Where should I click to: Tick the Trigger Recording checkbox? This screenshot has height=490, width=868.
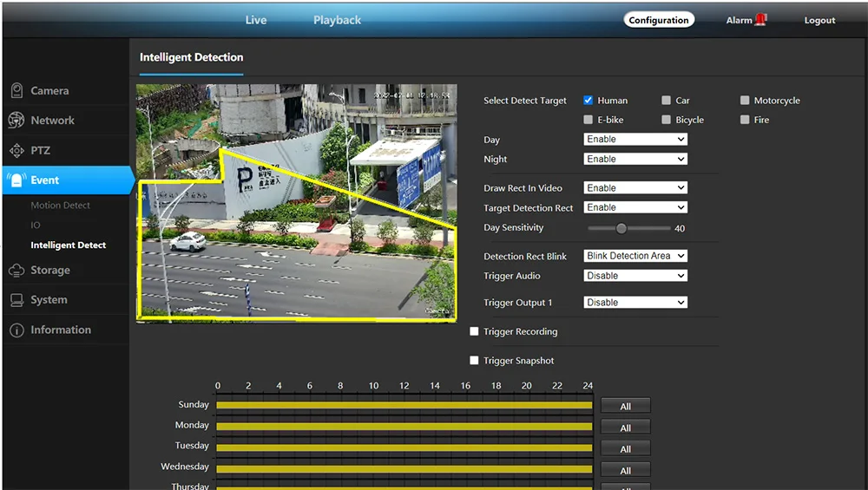pos(474,331)
